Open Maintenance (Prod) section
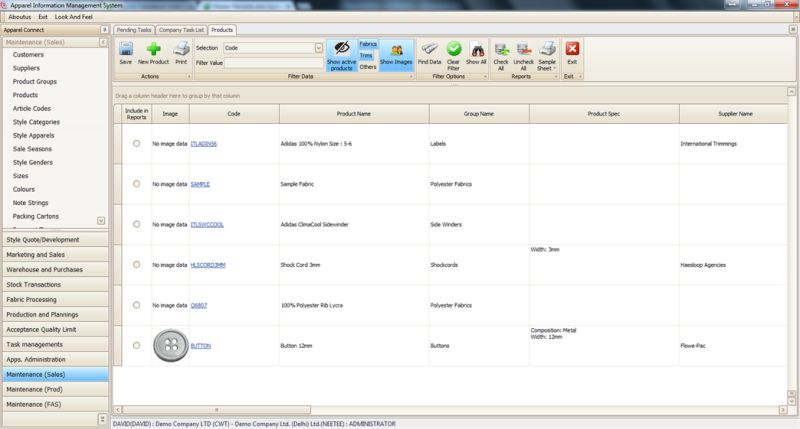The width and height of the screenshot is (800, 429). click(x=55, y=389)
